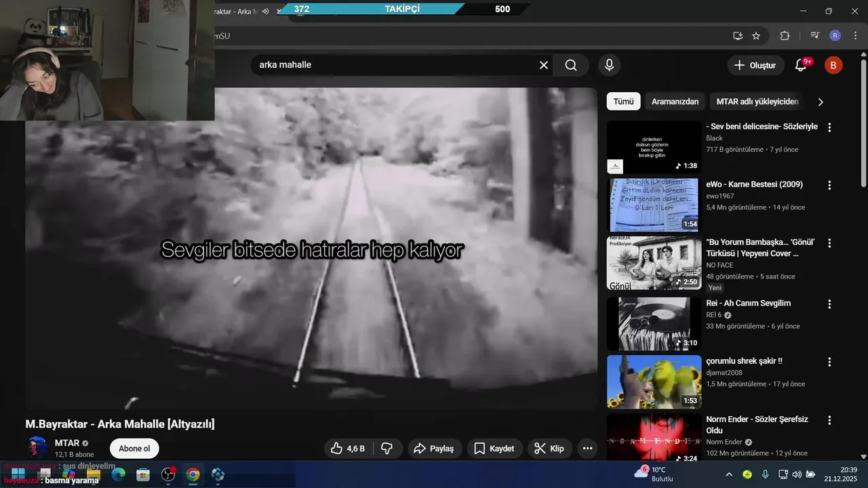This screenshot has width=868, height=488.
Task: Open options for Bu Yorum Bambaşka video
Action: tap(829, 243)
